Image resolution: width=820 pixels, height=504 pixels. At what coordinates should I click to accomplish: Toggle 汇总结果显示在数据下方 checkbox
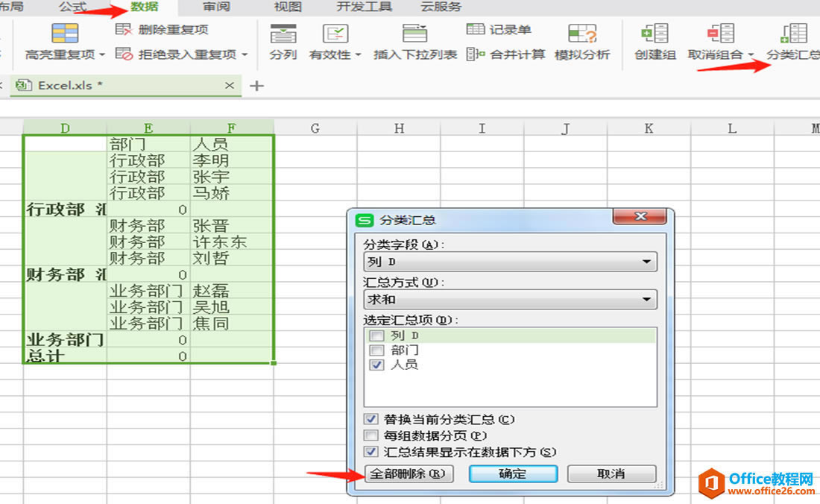tap(370, 452)
